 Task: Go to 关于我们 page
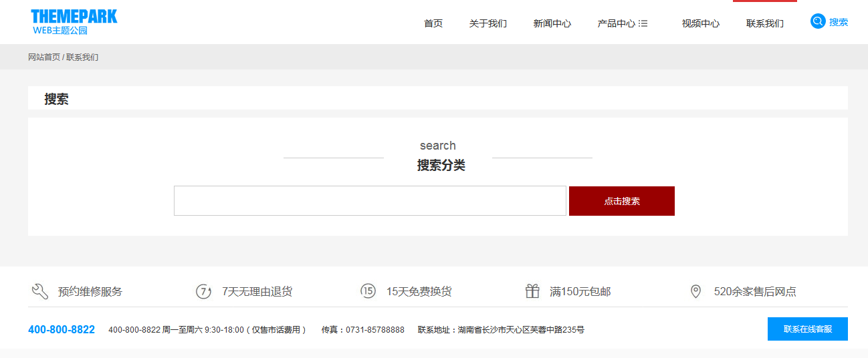[488, 23]
